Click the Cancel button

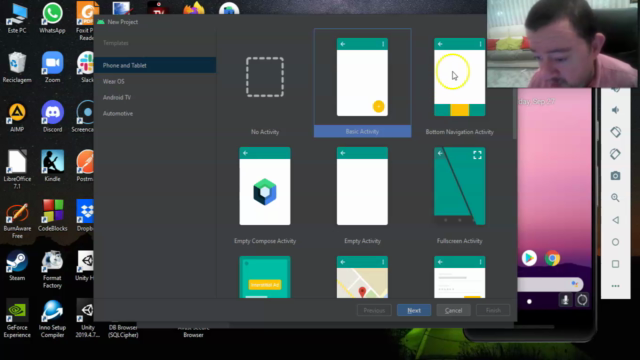453,311
